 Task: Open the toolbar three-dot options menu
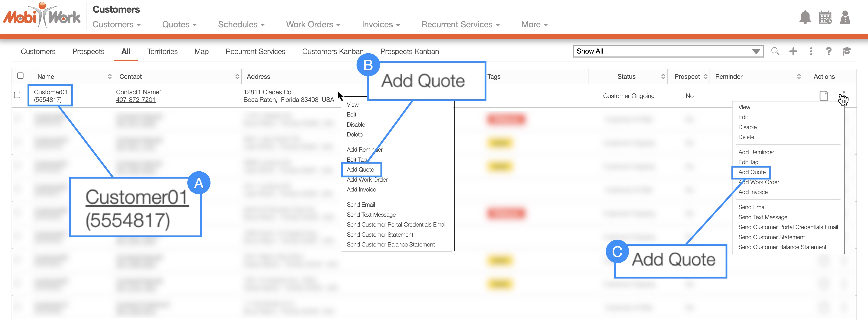811,51
